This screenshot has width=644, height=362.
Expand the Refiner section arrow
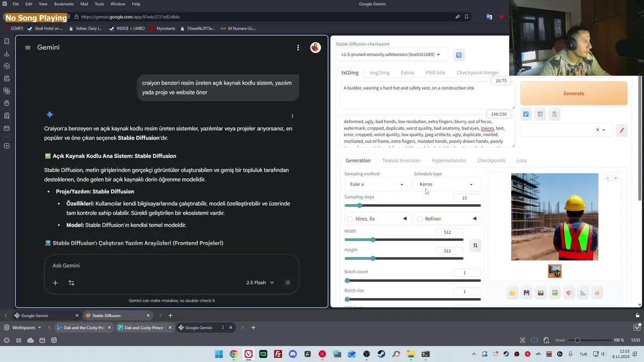(474, 219)
